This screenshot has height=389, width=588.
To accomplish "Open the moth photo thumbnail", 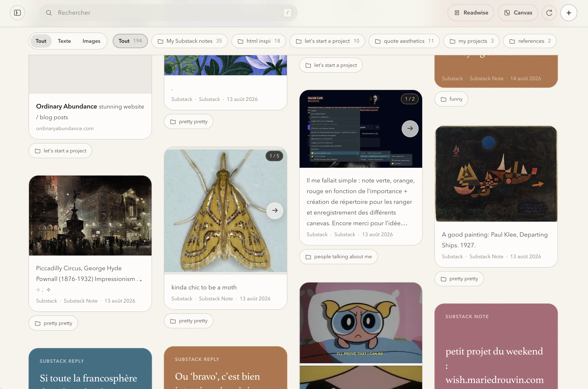I will (x=225, y=211).
